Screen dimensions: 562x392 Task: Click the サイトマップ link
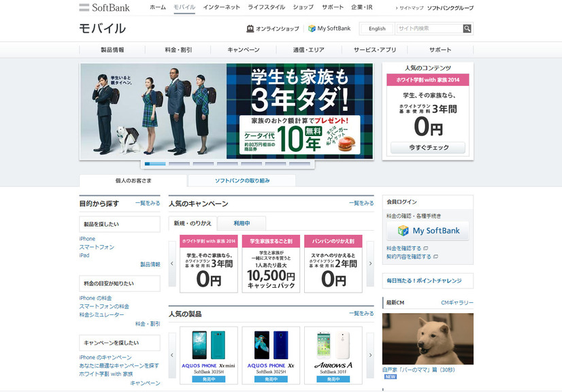411,8
